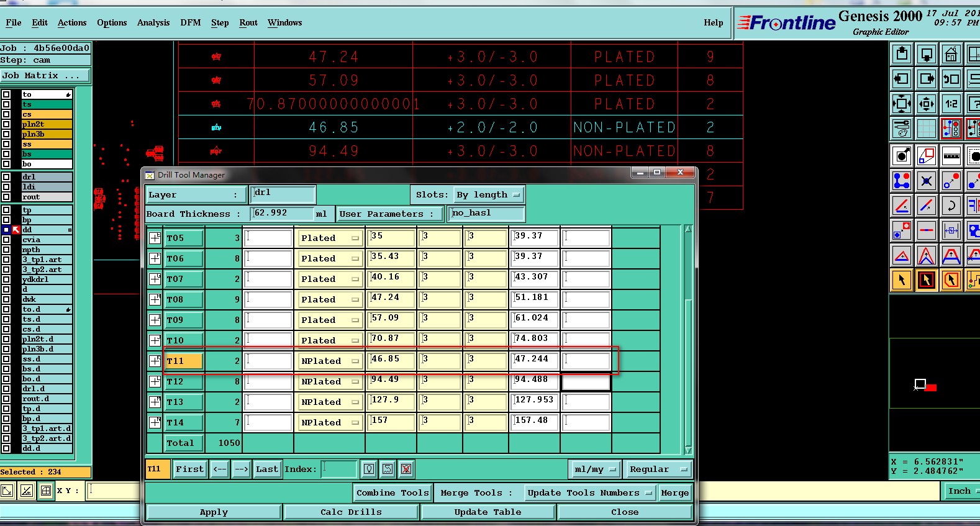Toggle the grid display icon
Screen dimensions: 980x526
927,129
